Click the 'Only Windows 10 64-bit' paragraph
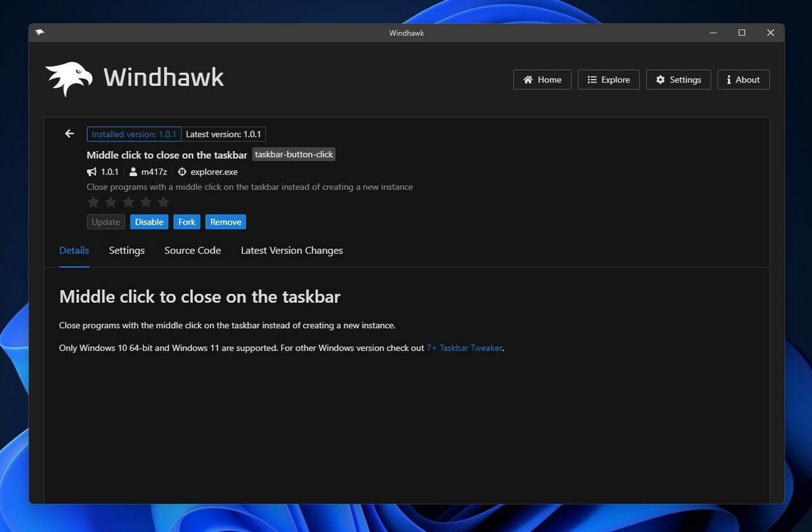This screenshot has height=532, width=812. [x=281, y=348]
